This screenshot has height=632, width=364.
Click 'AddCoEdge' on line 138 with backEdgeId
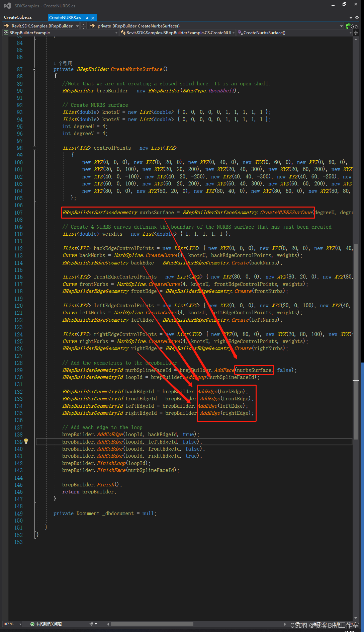110,434
